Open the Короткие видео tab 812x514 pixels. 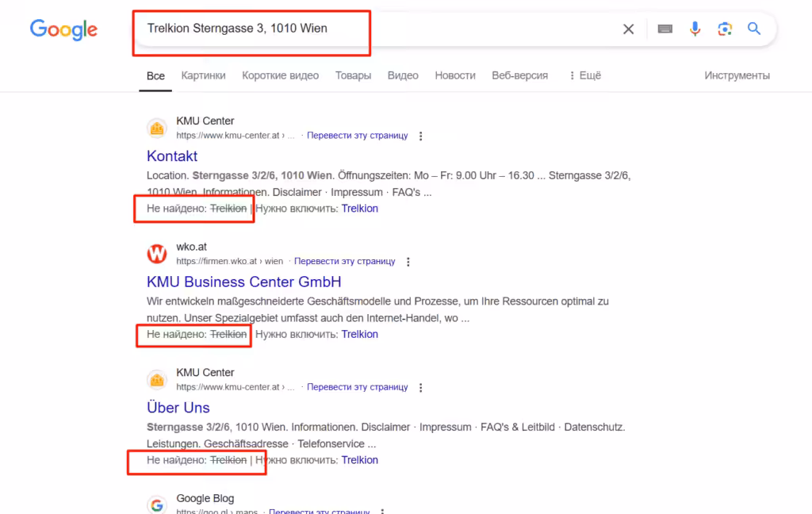(280, 75)
